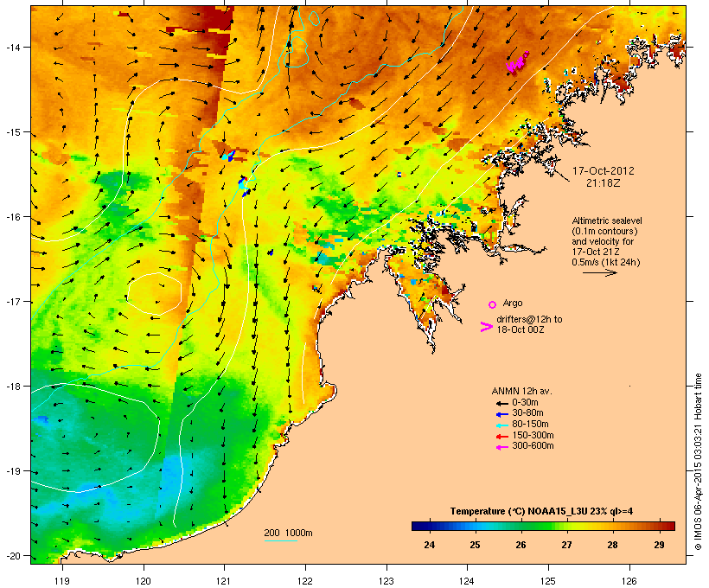Click the longitude label '126'
709x588 pixels.
(629, 581)
